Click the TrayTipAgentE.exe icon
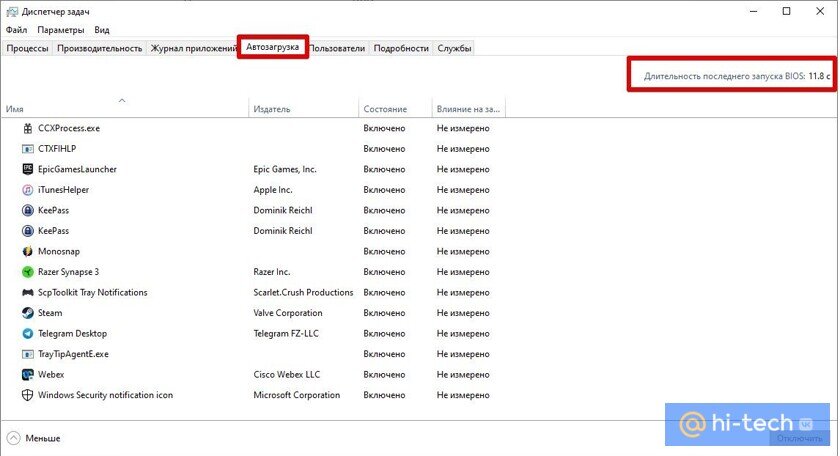This screenshot has width=840, height=456. (x=27, y=354)
